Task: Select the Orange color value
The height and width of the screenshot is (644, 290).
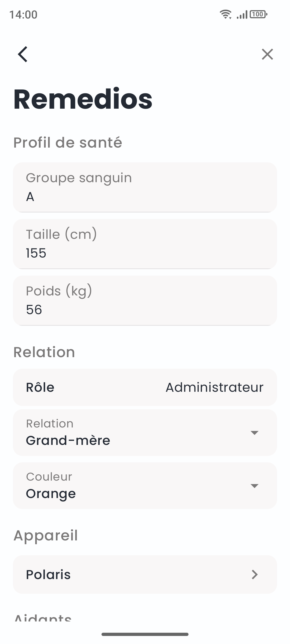Action: tap(51, 494)
